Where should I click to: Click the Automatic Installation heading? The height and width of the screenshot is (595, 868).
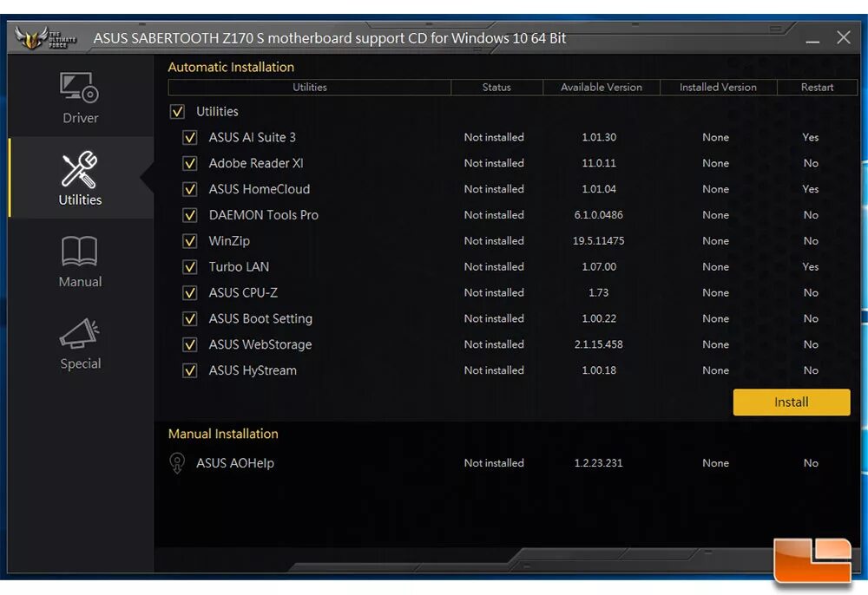pyautogui.click(x=231, y=68)
